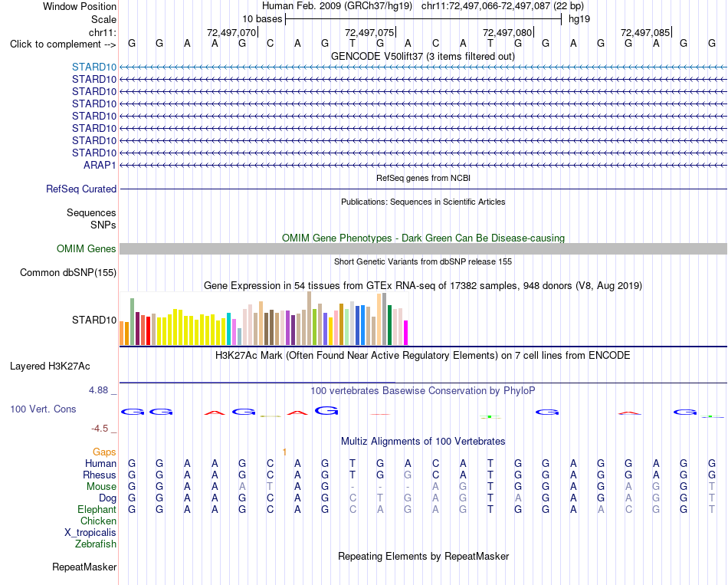Click the GENCODE V50lift37 track title
The width and height of the screenshot is (728, 585).
pyautogui.click(x=423, y=56)
